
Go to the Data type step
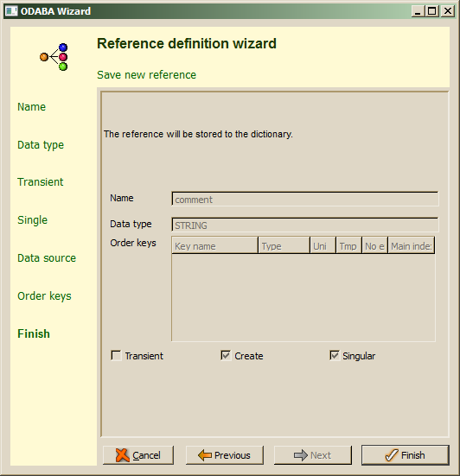[x=41, y=145]
